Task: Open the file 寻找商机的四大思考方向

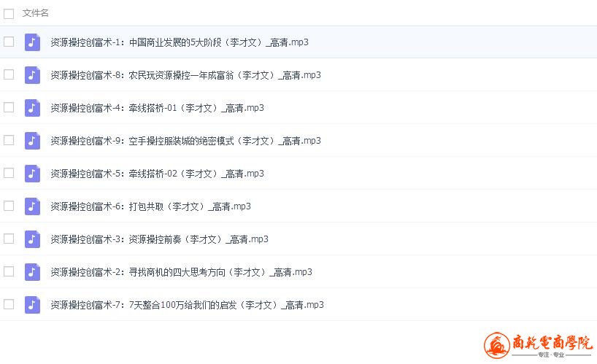Action: pos(181,272)
